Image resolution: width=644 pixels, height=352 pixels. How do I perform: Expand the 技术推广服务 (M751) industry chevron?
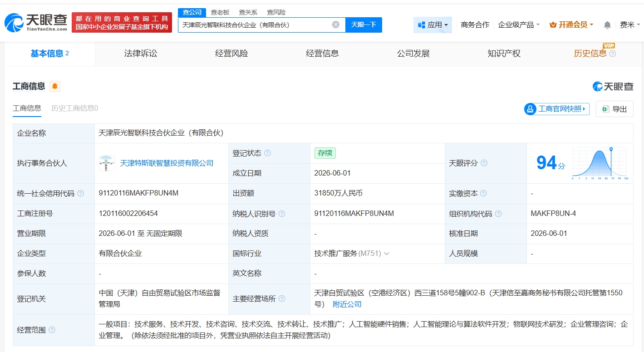(387, 254)
